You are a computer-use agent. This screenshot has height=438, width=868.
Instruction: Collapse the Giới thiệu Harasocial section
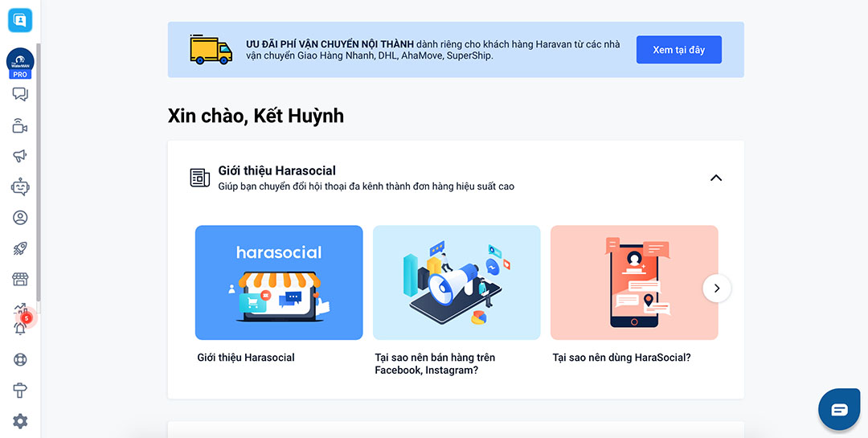coord(715,178)
